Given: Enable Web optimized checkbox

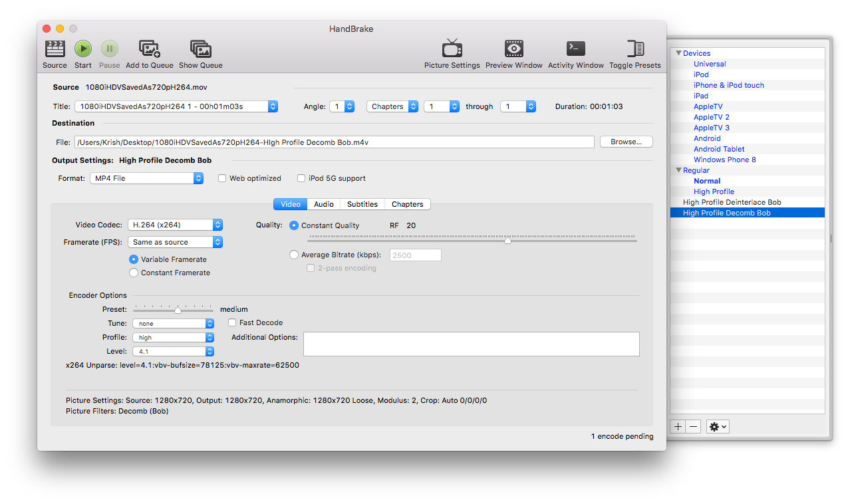Looking at the screenshot, I should coord(223,178).
